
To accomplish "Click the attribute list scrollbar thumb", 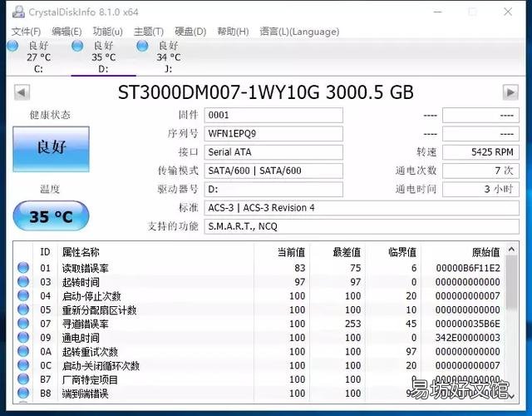I will click(x=512, y=283).
